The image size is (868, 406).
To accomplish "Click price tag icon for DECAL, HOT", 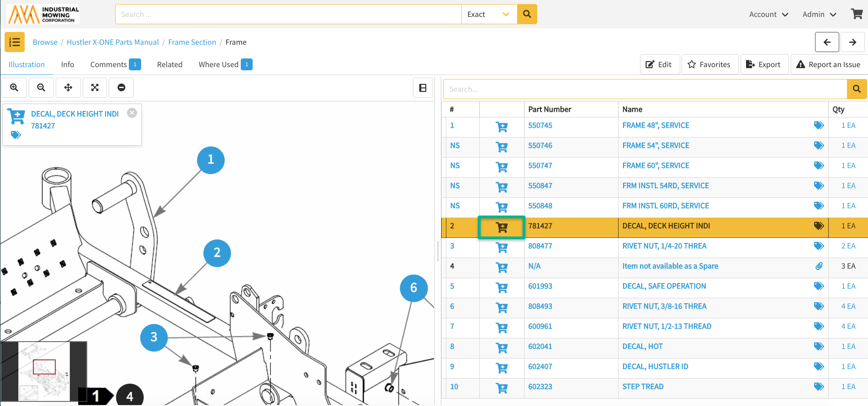I will click(819, 347).
